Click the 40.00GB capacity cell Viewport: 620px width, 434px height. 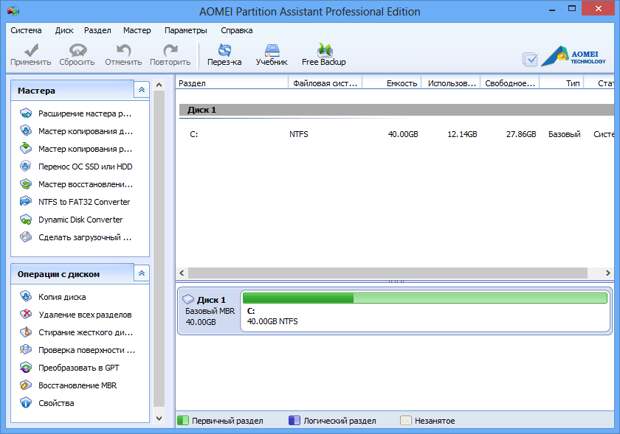tap(403, 134)
